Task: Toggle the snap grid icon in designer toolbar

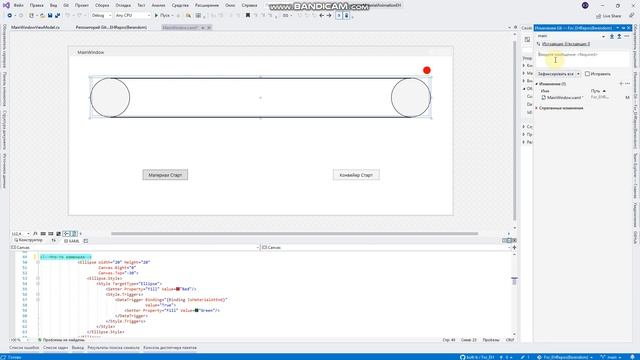Action: click(43, 234)
